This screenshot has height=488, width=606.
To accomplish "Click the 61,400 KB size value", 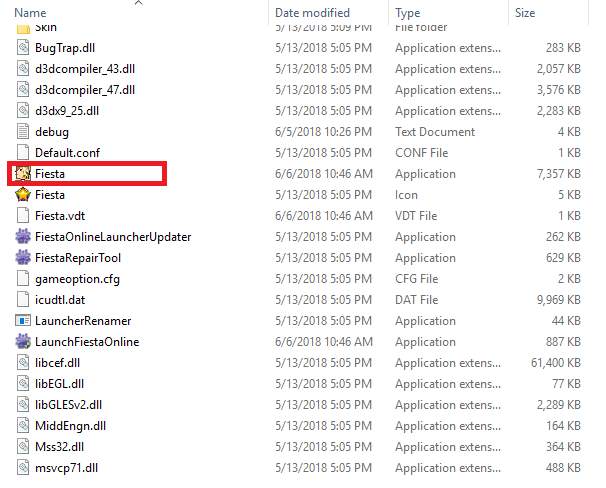I will pos(556,363).
